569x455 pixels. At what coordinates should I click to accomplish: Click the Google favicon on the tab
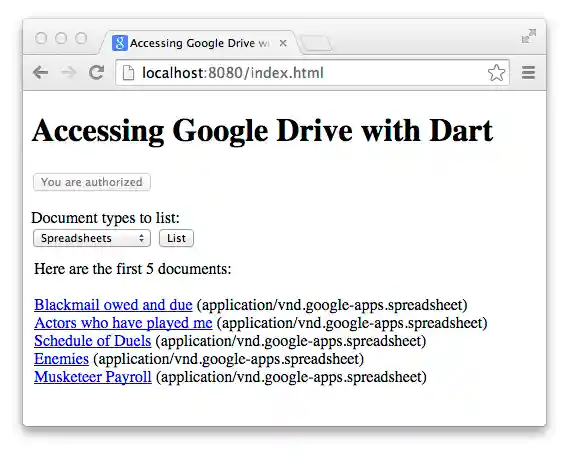119,43
